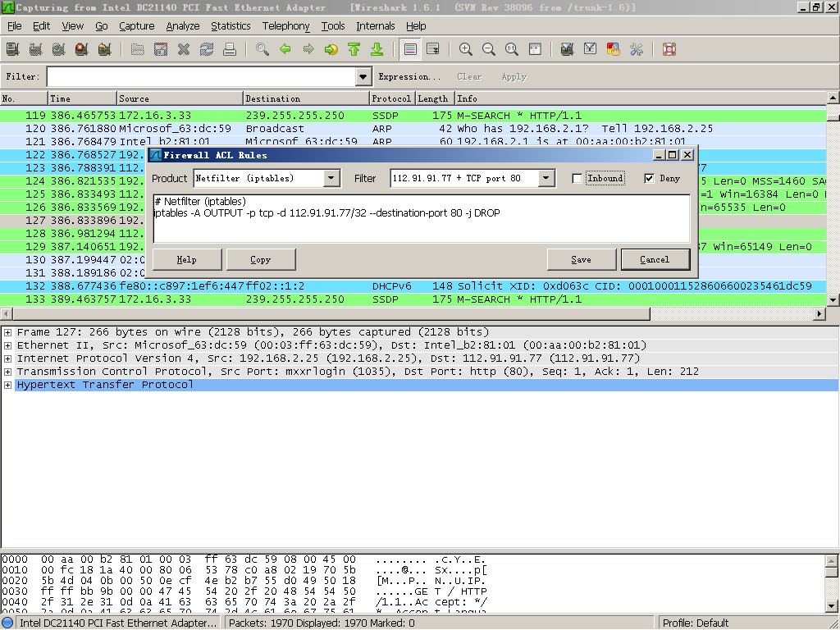
Task: Expand Transmission Control Protocol details
Action: pos(7,372)
